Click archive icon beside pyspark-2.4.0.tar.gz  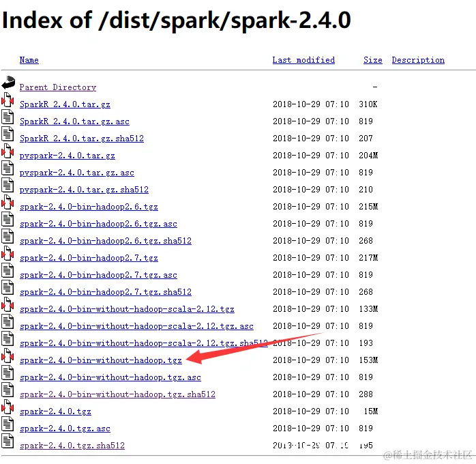click(x=8, y=151)
